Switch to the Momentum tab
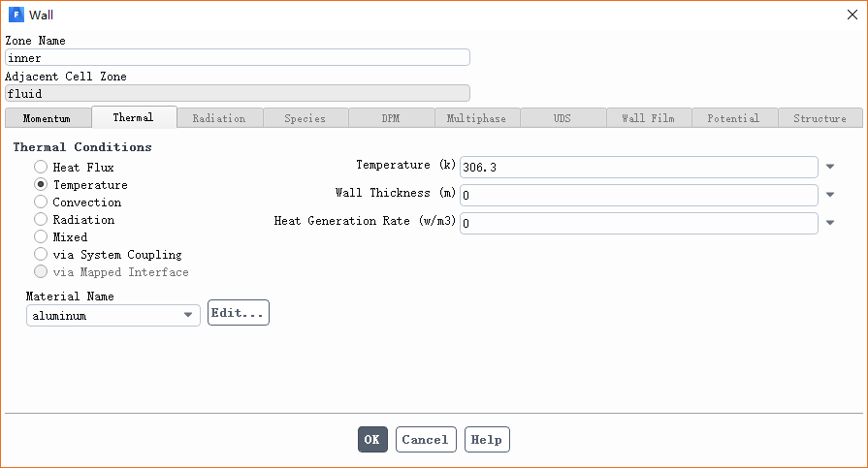Image resolution: width=868 pixels, height=468 pixels. [x=48, y=118]
